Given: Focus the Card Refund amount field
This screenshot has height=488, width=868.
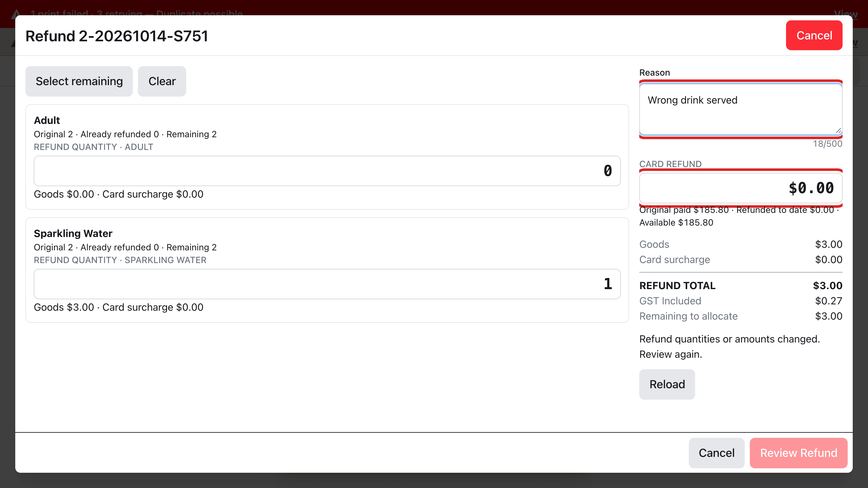Looking at the screenshot, I should [741, 188].
